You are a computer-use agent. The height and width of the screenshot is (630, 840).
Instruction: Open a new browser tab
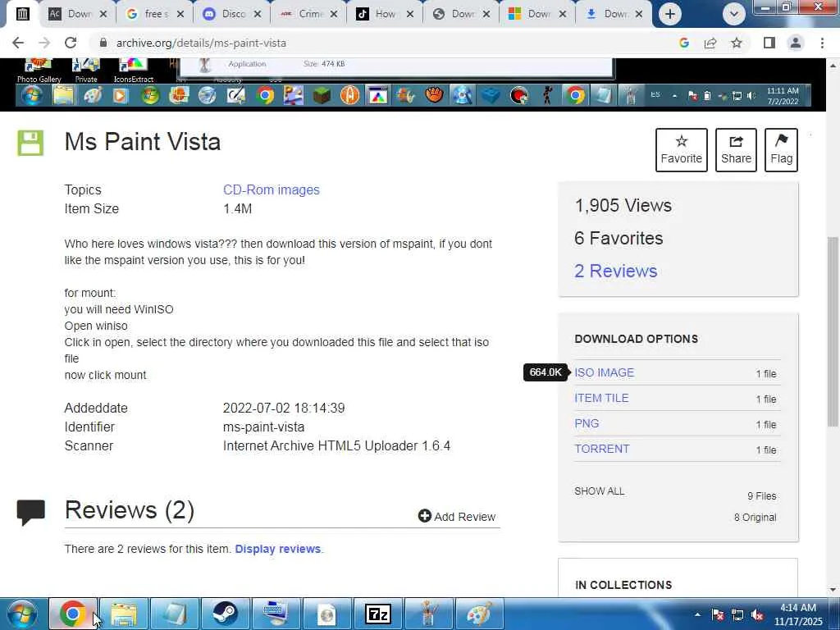(669, 14)
